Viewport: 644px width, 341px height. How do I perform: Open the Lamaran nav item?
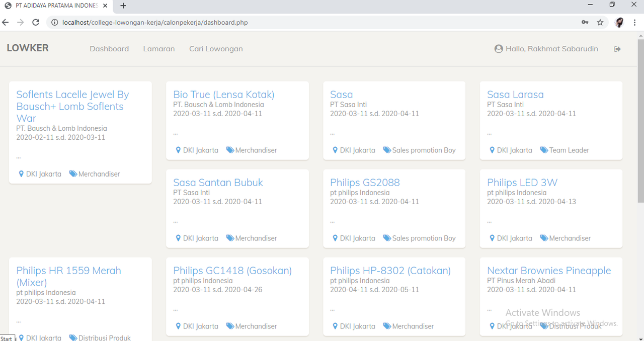[x=159, y=49]
